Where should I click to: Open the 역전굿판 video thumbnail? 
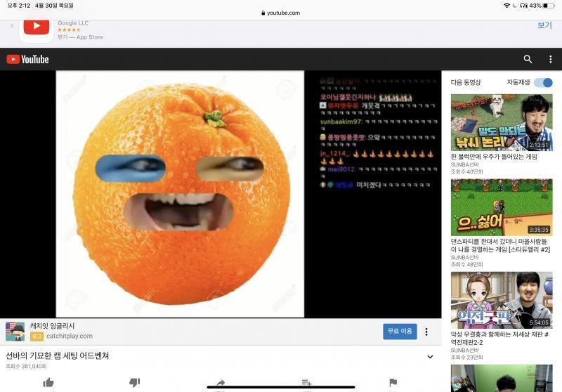(x=502, y=300)
